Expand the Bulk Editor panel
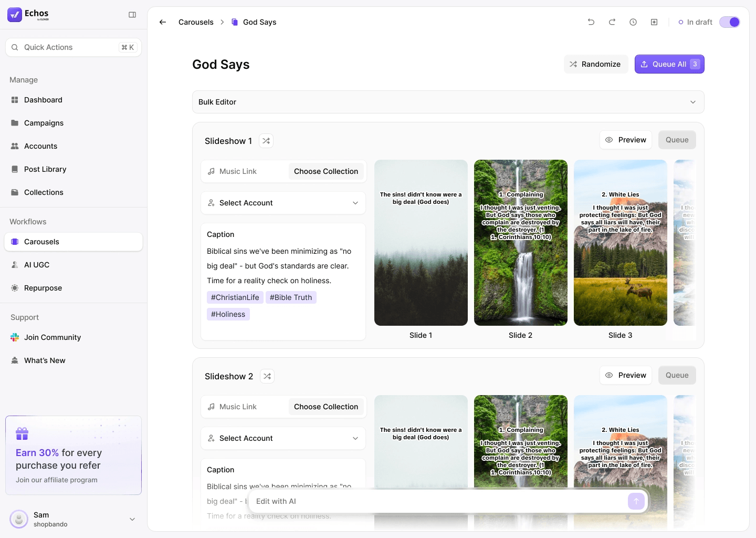756x538 pixels. click(448, 102)
